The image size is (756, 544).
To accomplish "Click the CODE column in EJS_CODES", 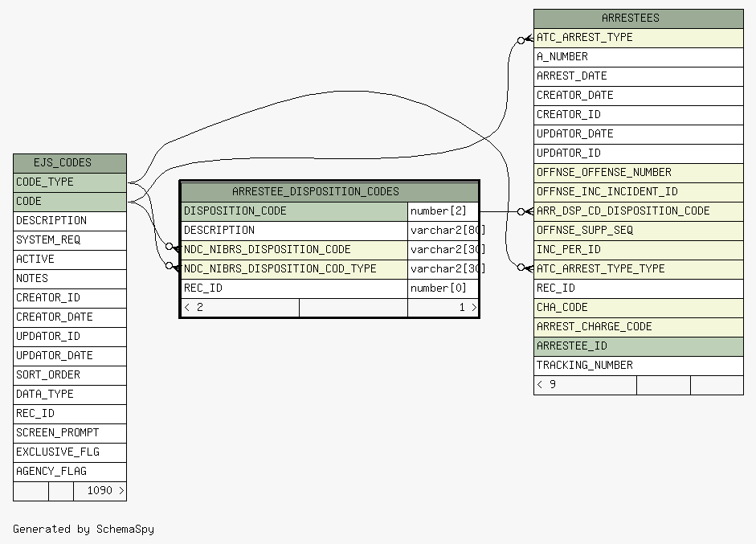I will point(70,202).
